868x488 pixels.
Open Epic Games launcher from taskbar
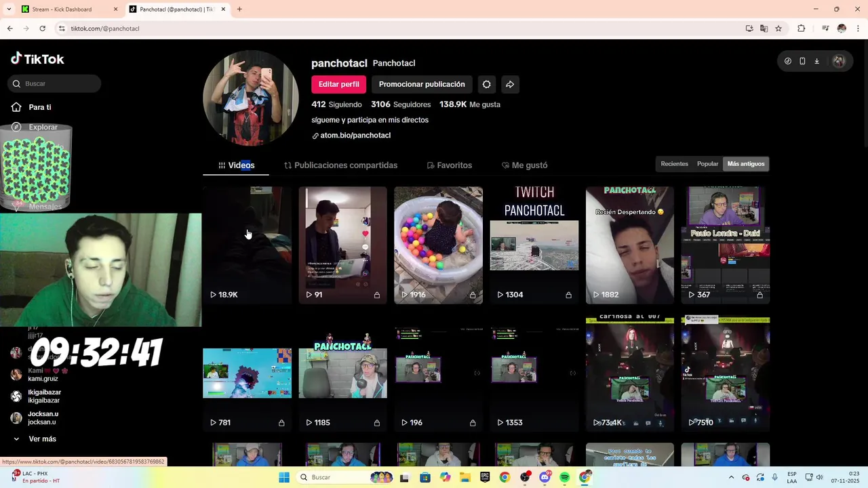[485, 477]
